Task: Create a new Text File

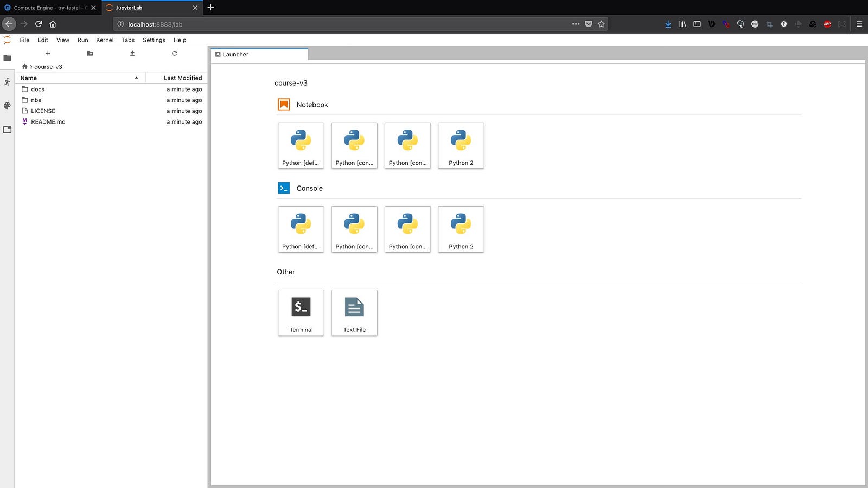Action: (x=354, y=312)
